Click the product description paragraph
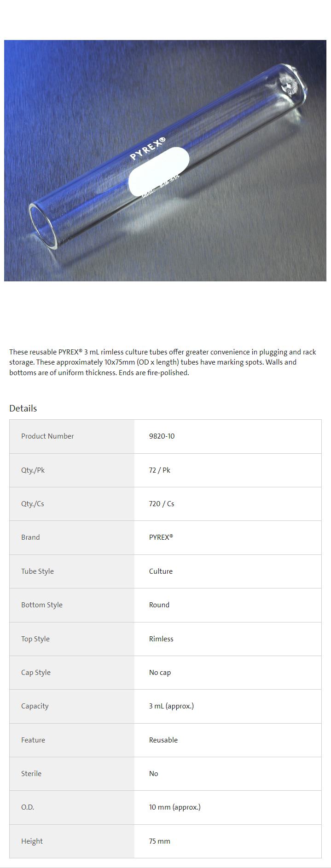 [163, 362]
